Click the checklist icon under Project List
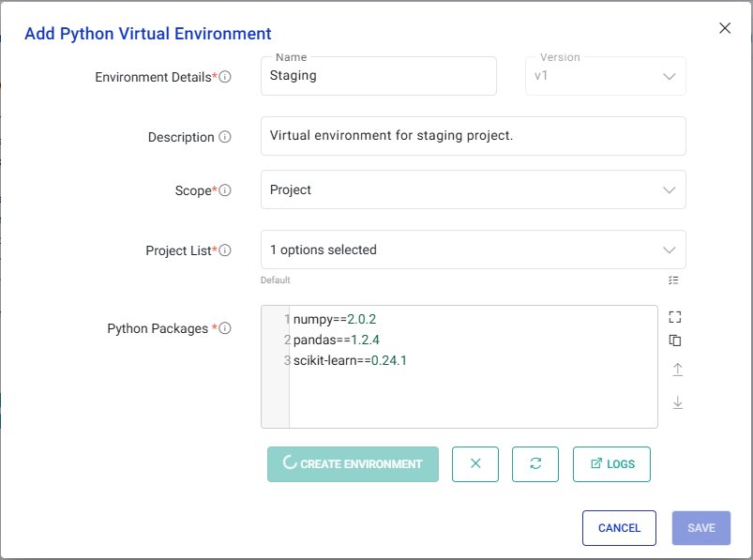This screenshot has height=560, width=753. [673, 280]
